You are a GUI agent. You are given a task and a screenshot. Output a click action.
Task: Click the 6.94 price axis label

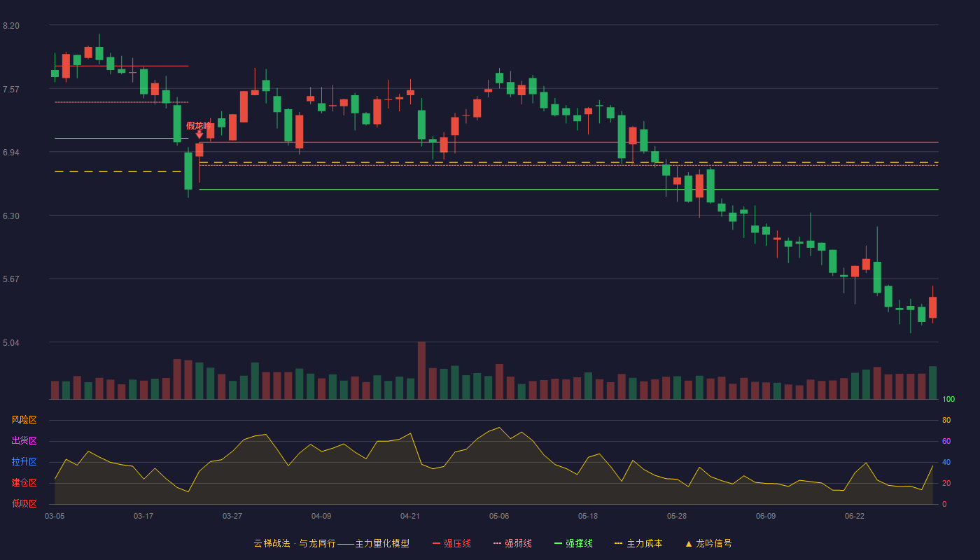(11, 153)
